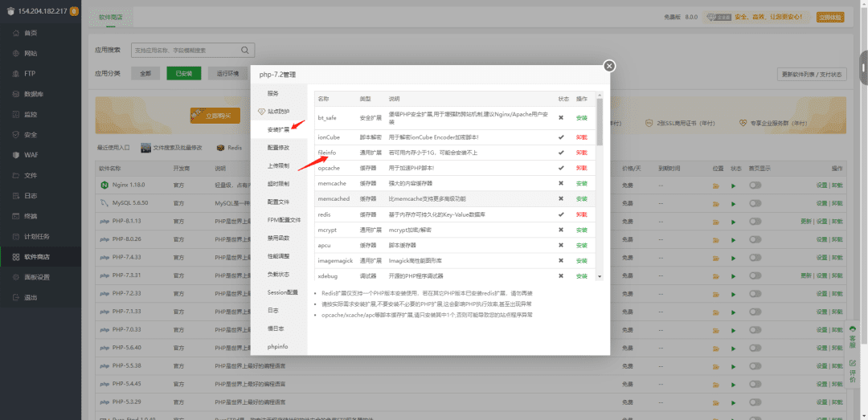Toggle homepage display for MySQL row
The height and width of the screenshot is (420, 868).
click(755, 204)
